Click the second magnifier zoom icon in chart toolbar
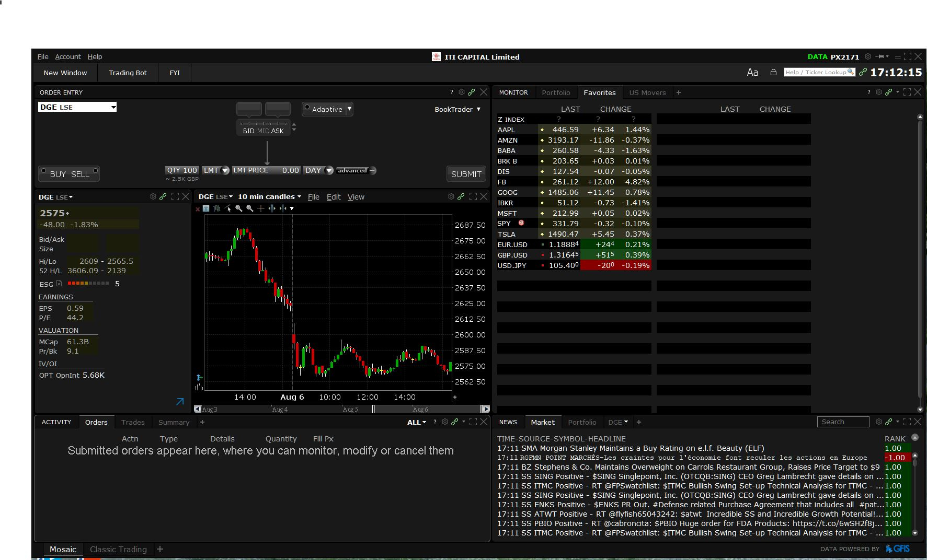The width and height of the screenshot is (927, 560). [x=250, y=208]
